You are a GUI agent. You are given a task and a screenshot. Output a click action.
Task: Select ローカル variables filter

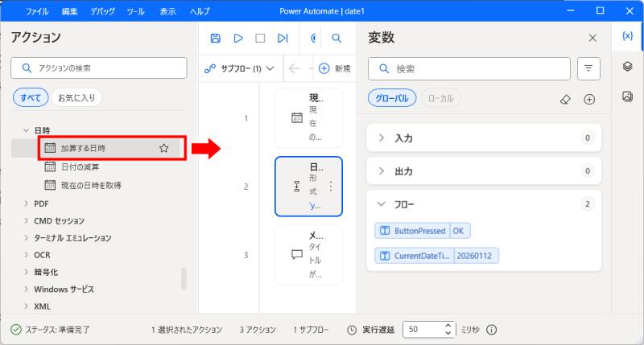(440, 98)
